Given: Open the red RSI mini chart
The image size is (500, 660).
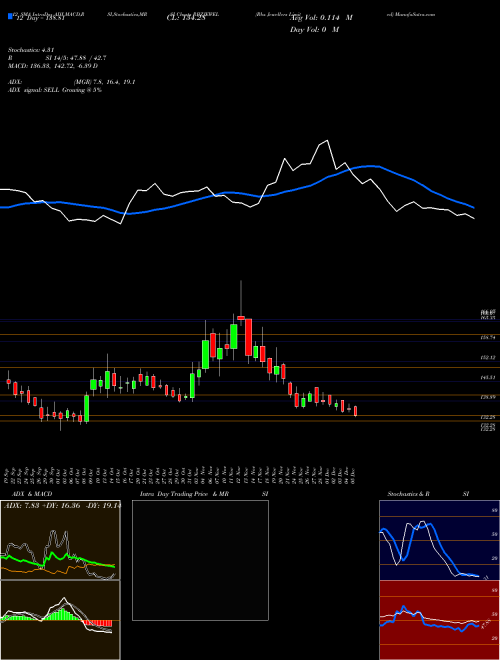Looking at the screenshot, I should click(x=439, y=620).
